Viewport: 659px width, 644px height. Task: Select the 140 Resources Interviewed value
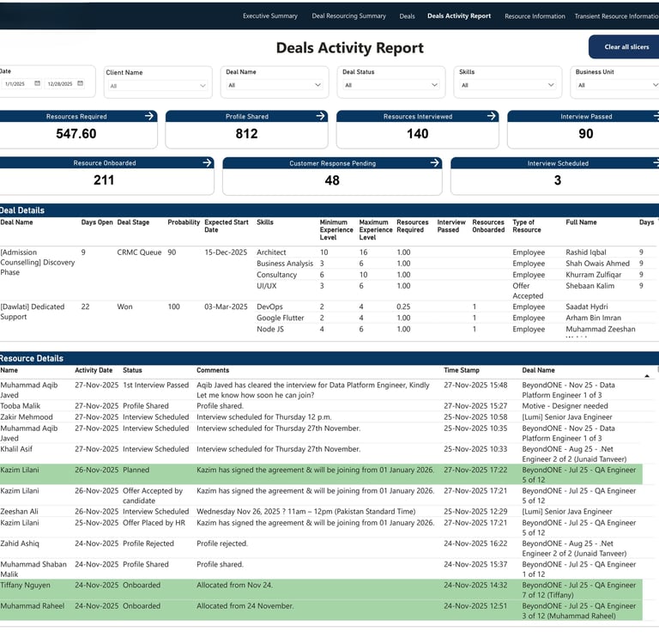pos(417,134)
